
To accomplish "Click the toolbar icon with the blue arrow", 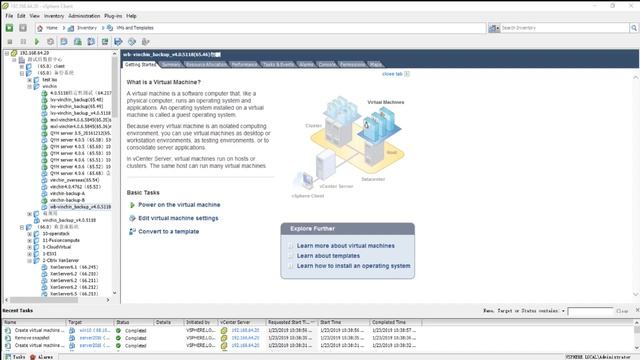I will point(118,42).
